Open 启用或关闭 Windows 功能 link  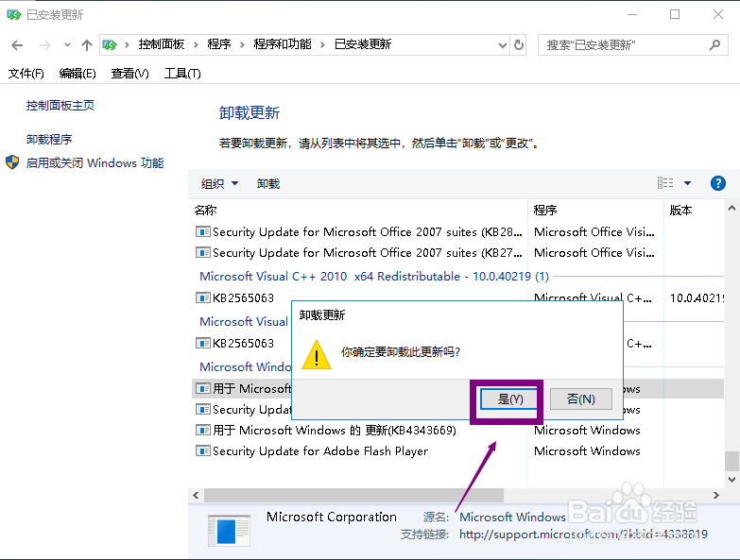95,163
